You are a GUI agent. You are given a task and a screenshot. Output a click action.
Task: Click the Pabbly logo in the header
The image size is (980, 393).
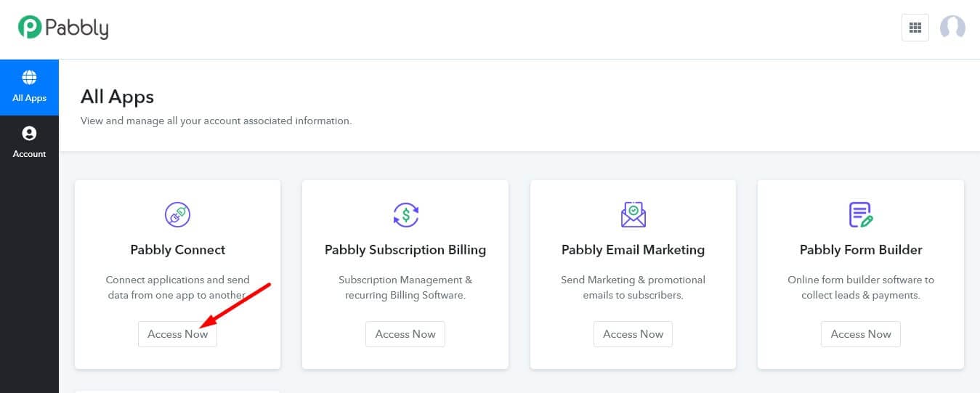(63, 28)
